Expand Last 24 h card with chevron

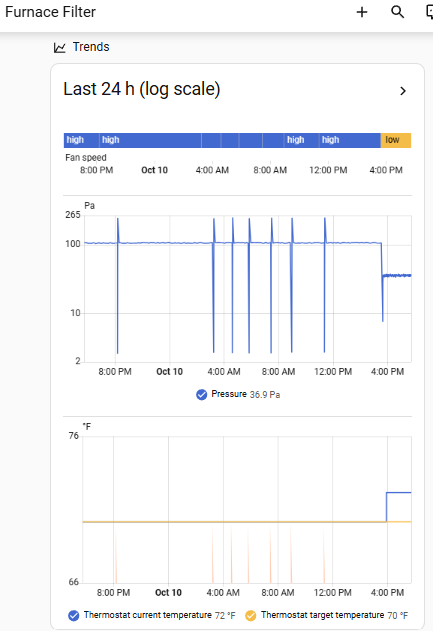pyautogui.click(x=403, y=91)
